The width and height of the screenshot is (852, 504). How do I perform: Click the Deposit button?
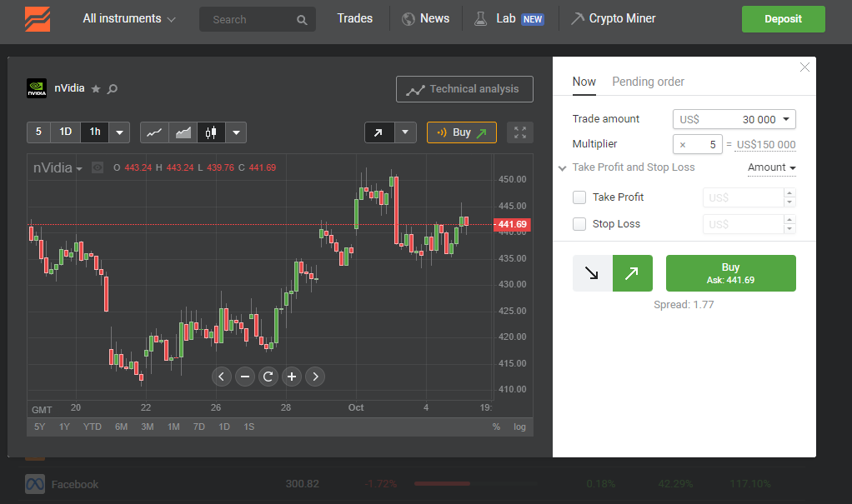783,19
